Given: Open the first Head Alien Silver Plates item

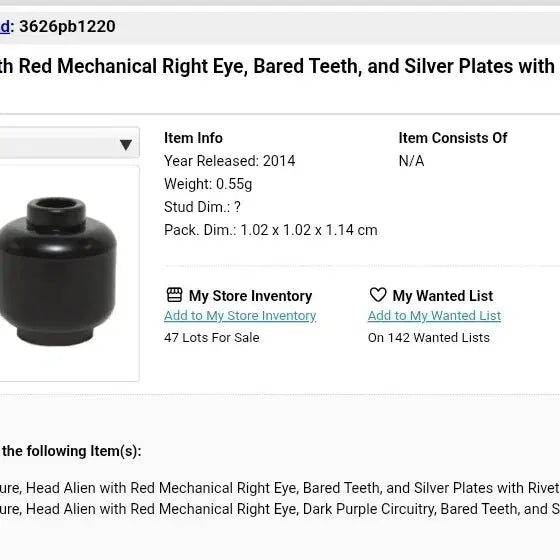Looking at the screenshot, I should 280,488.
